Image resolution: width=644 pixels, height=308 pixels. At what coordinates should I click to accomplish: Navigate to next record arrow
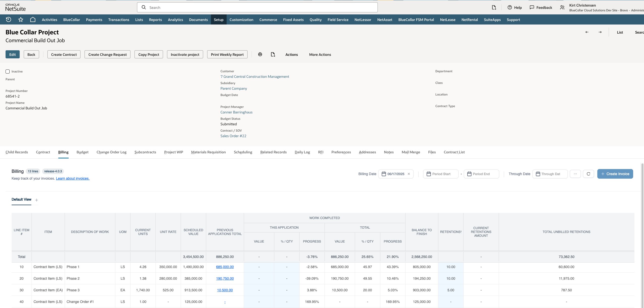click(x=600, y=32)
